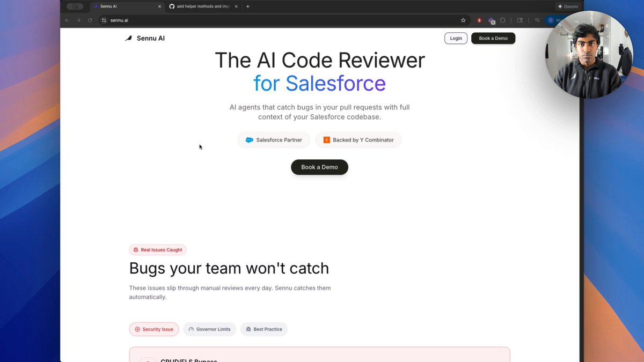Open the Gemini button in the tab strip
Screen dimensions: 644x362
(568, 6)
